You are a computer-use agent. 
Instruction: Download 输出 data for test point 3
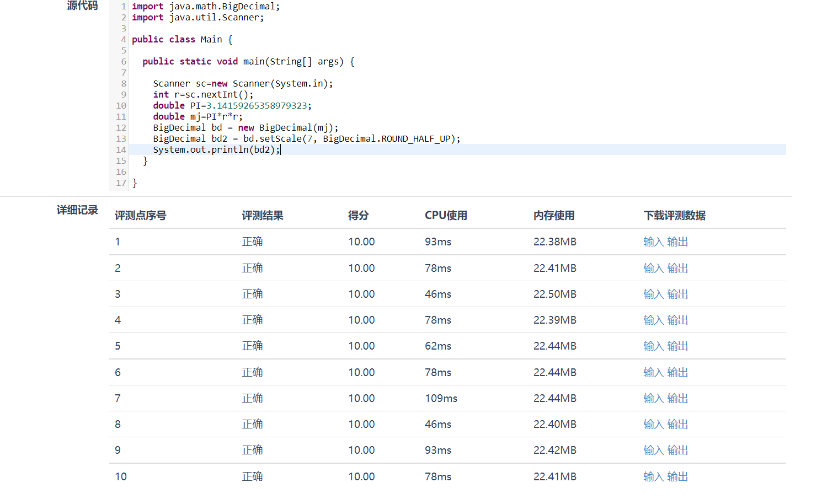coord(677,294)
